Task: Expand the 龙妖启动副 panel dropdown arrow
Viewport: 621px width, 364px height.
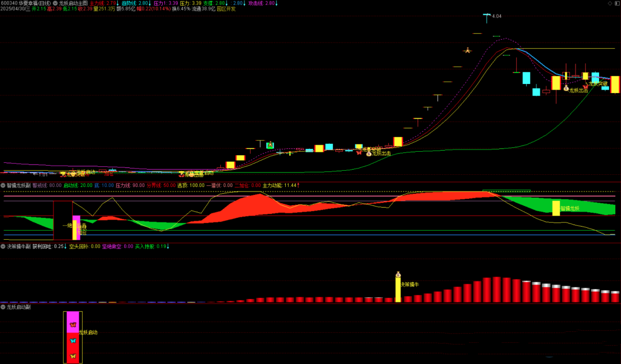Action: (x=3, y=307)
